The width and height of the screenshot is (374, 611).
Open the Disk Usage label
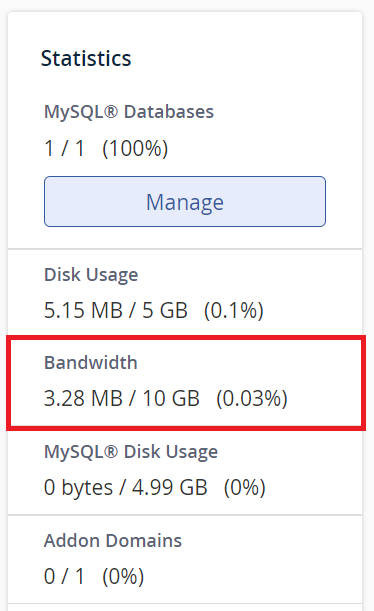click(91, 275)
